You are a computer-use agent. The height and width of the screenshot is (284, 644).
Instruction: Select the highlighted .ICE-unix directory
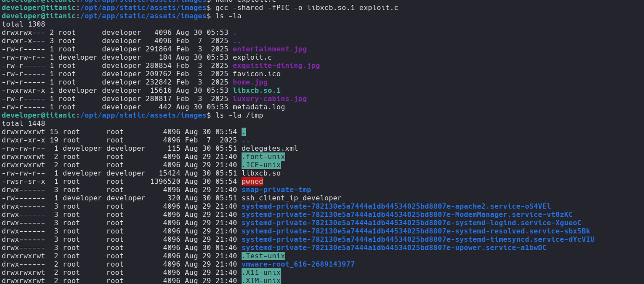[x=261, y=165]
